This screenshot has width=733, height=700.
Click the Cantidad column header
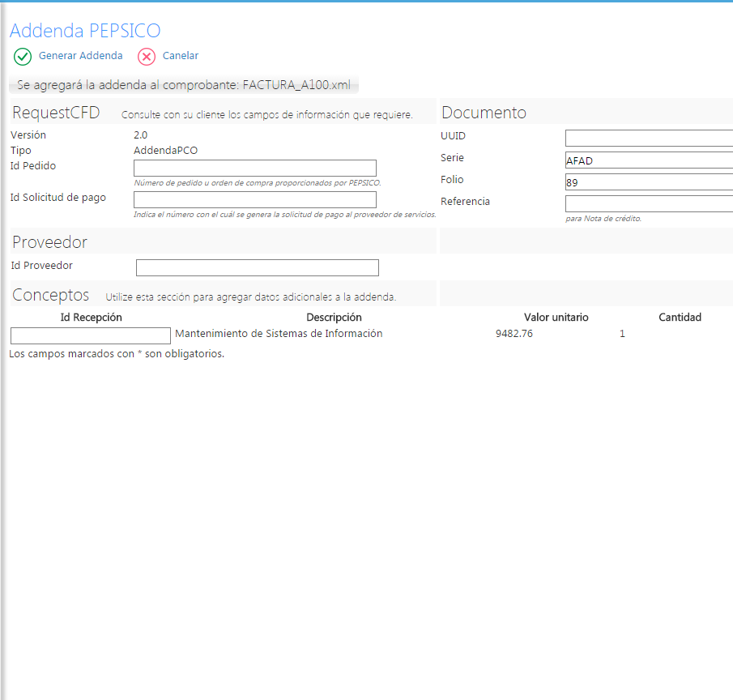click(680, 318)
